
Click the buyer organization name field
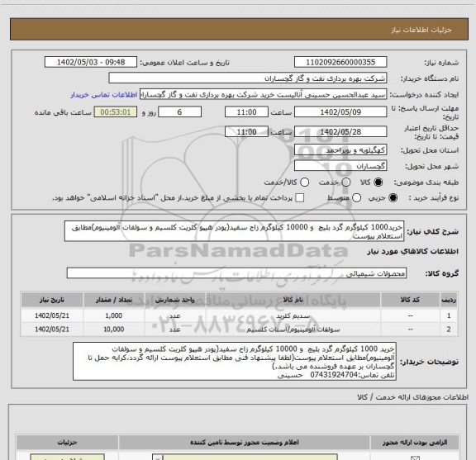(248, 78)
